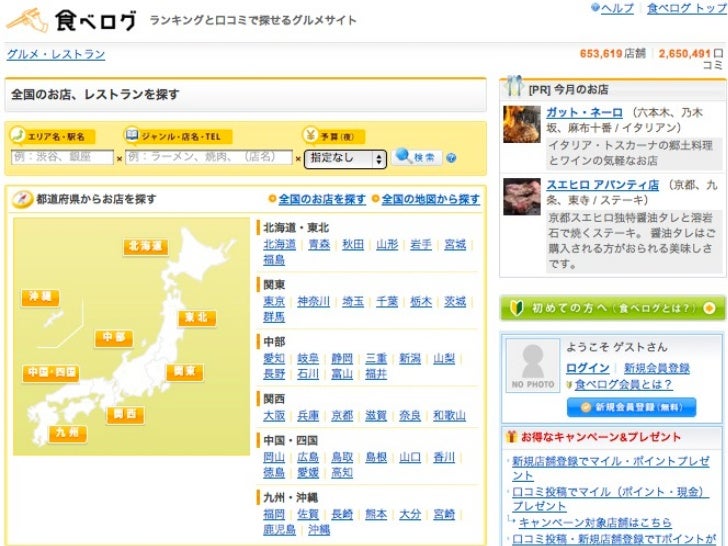
Task: Click the magnifying glass search button
Action: (x=416, y=157)
